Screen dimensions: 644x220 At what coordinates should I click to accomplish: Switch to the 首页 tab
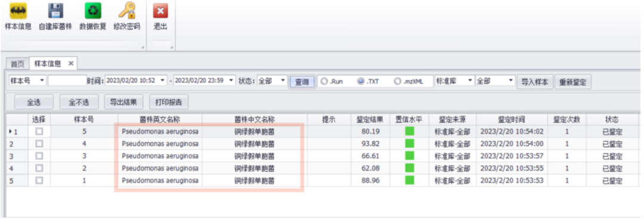[17, 64]
